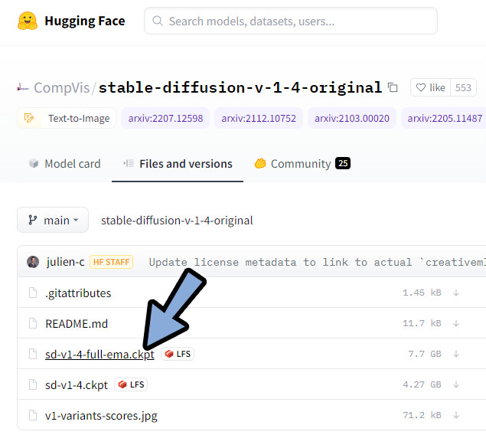Click the Hugging Face emoji logo

28,21
